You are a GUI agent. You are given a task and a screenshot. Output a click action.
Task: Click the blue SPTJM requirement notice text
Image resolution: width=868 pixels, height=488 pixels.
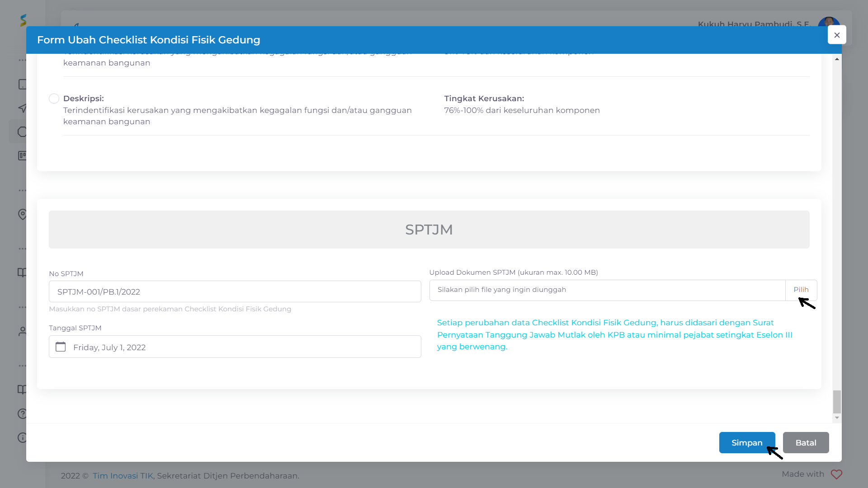[x=614, y=334]
